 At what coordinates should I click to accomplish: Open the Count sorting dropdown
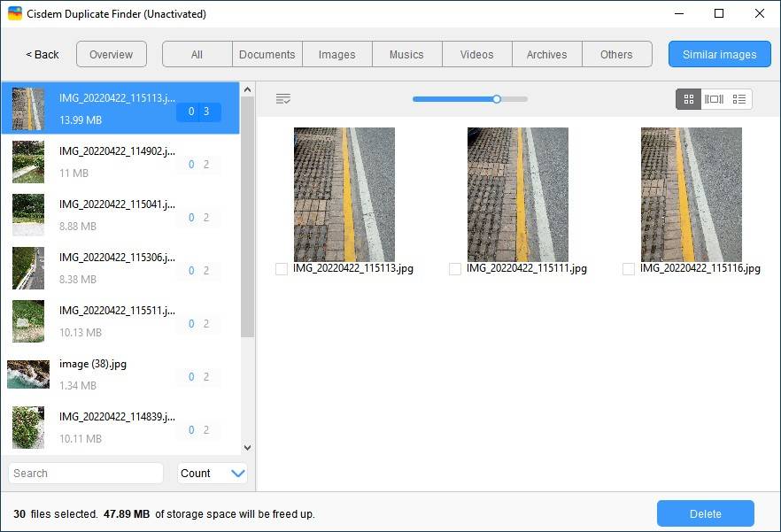[212, 473]
